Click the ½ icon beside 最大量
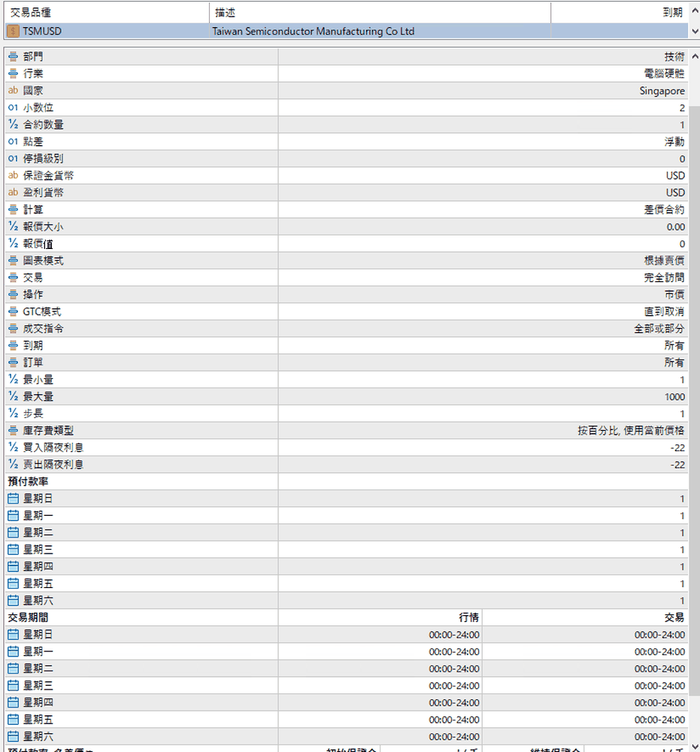 (13, 396)
